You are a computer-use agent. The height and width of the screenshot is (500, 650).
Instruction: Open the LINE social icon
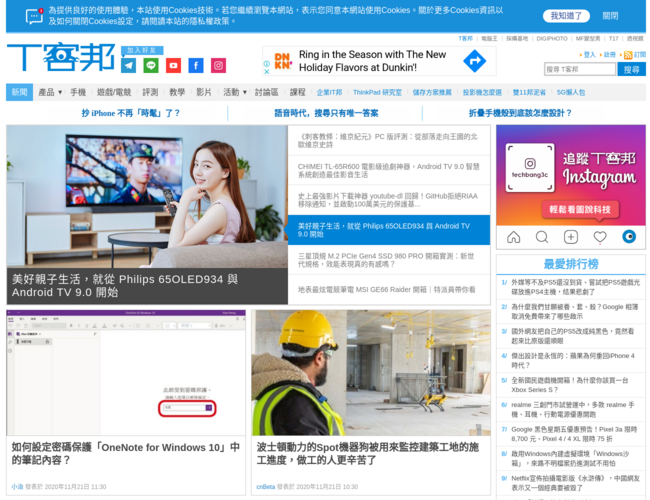151,65
